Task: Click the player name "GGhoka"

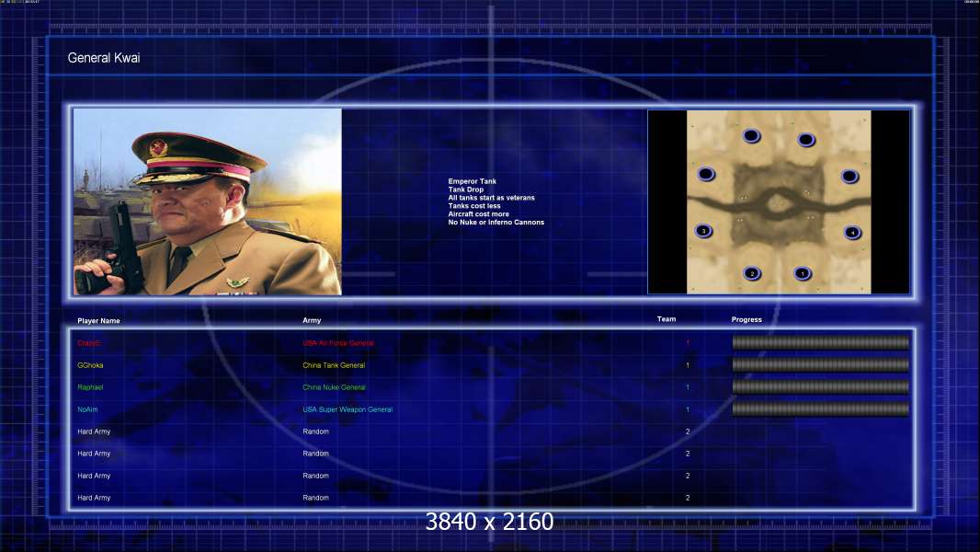Action: pyautogui.click(x=90, y=365)
